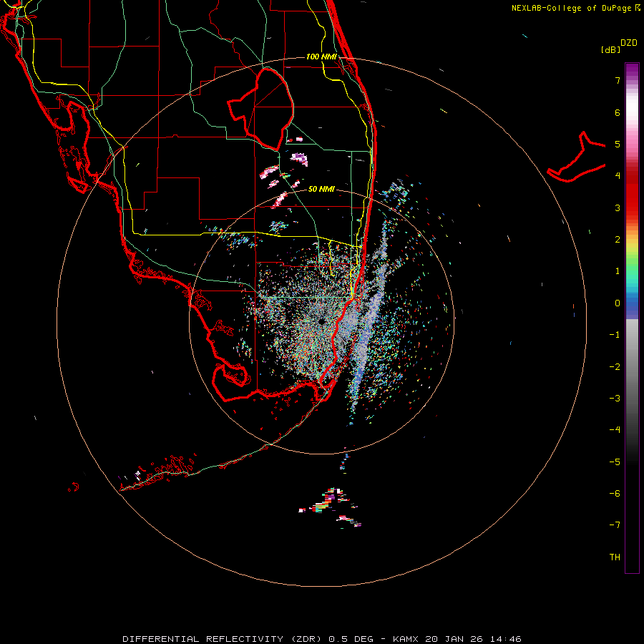Select the -7 dB tick label on the scale
The width and height of the screenshot is (644, 644).
tap(615, 525)
